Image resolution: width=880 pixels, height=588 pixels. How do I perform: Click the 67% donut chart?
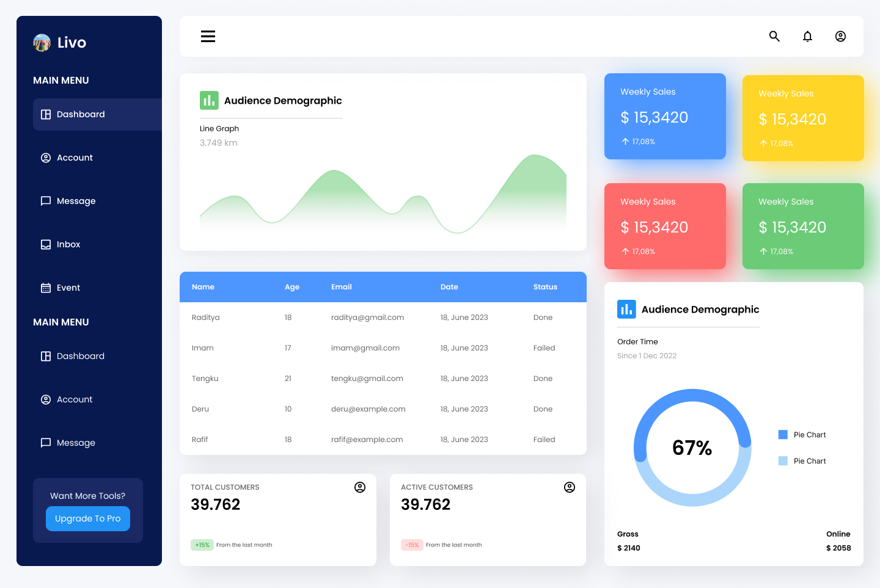[692, 448]
